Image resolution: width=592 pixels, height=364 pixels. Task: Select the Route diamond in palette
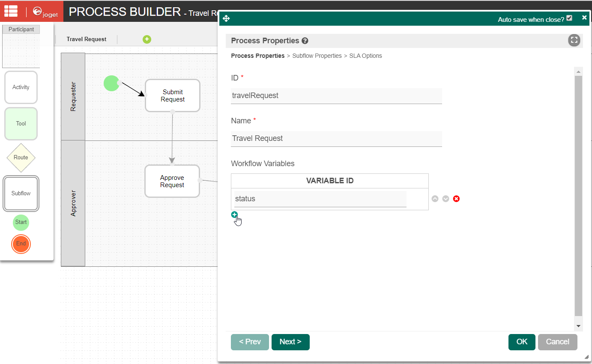21,158
